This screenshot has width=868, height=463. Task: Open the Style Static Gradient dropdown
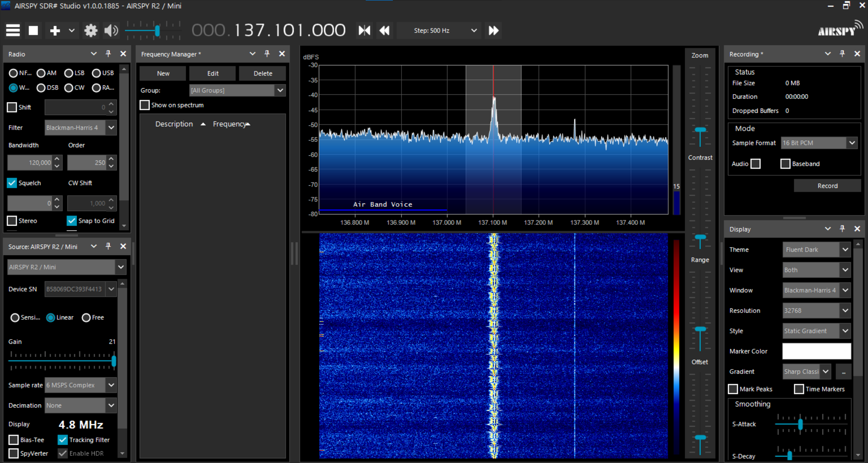(816, 331)
